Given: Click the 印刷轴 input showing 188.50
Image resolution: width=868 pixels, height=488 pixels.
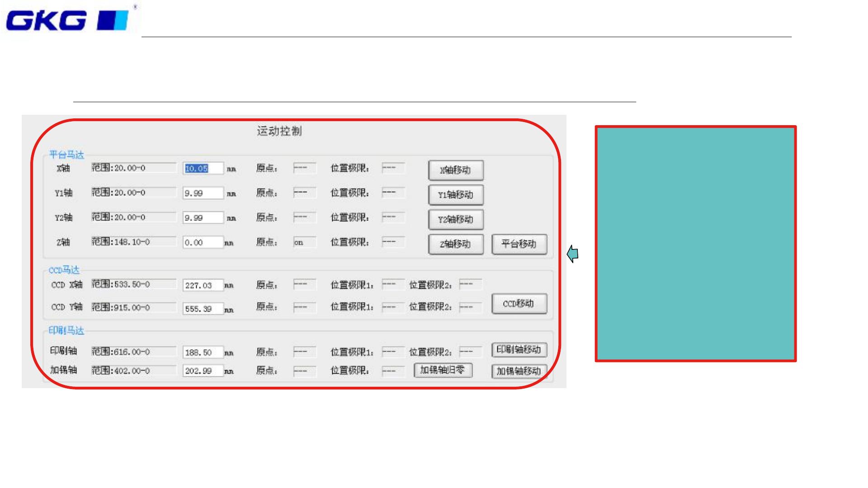Looking at the screenshot, I should point(203,352).
